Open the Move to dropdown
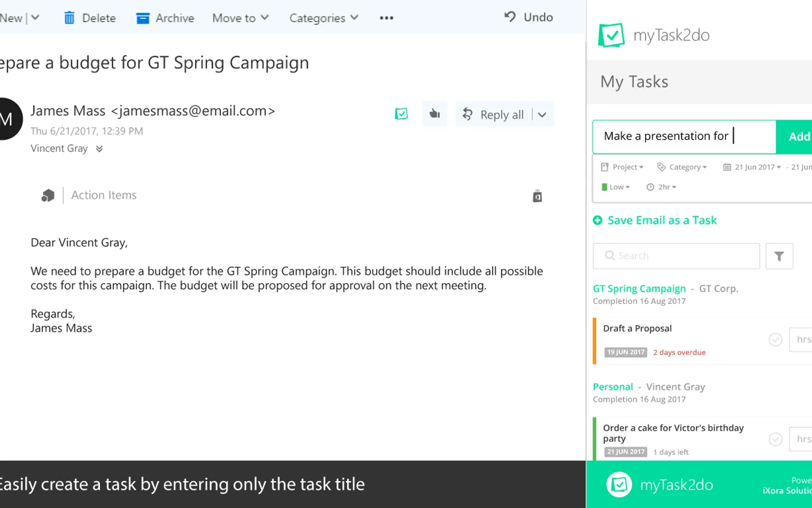 (x=240, y=18)
